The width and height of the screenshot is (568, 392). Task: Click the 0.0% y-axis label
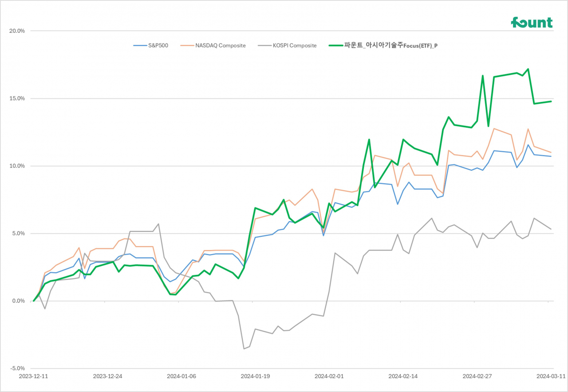18,301
